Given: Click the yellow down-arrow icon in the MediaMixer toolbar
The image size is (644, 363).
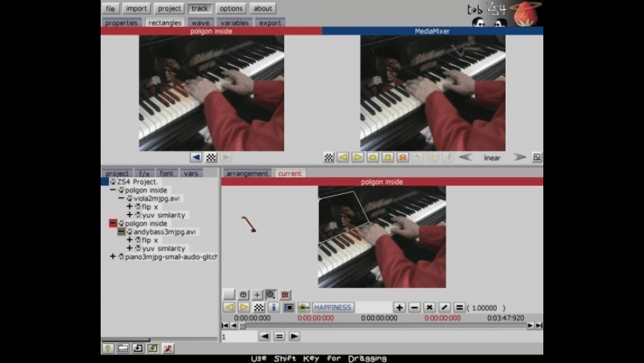Looking at the screenshot, I should pyautogui.click(x=388, y=157).
